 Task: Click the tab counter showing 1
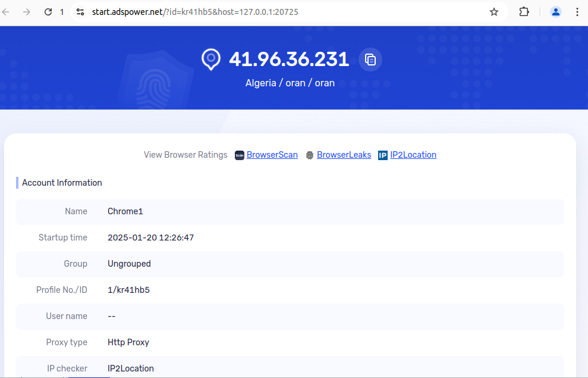pyautogui.click(x=63, y=11)
